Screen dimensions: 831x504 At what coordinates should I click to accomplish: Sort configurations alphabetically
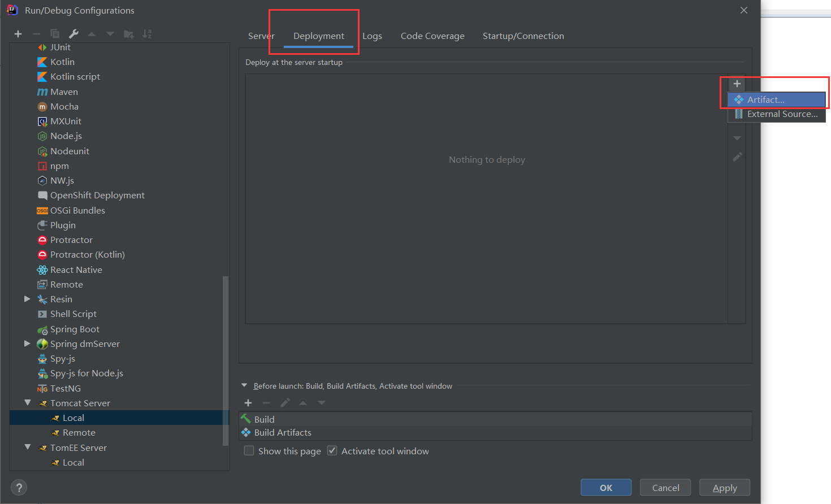click(x=147, y=34)
